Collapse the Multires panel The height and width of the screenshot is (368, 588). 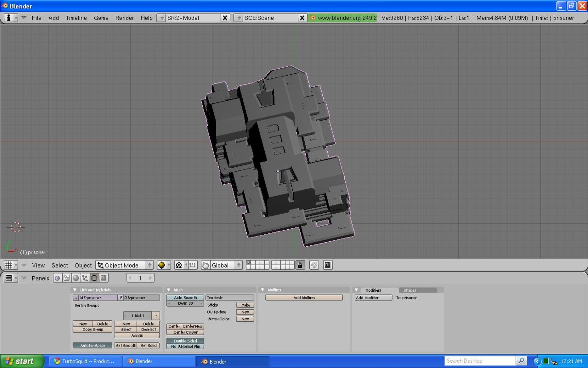(x=263, y=290)
